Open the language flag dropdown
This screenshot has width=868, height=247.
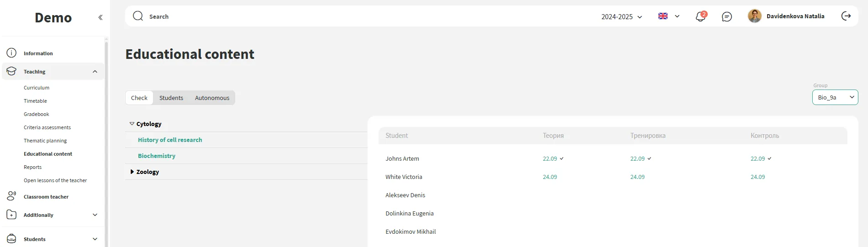(x=668, y=16)
